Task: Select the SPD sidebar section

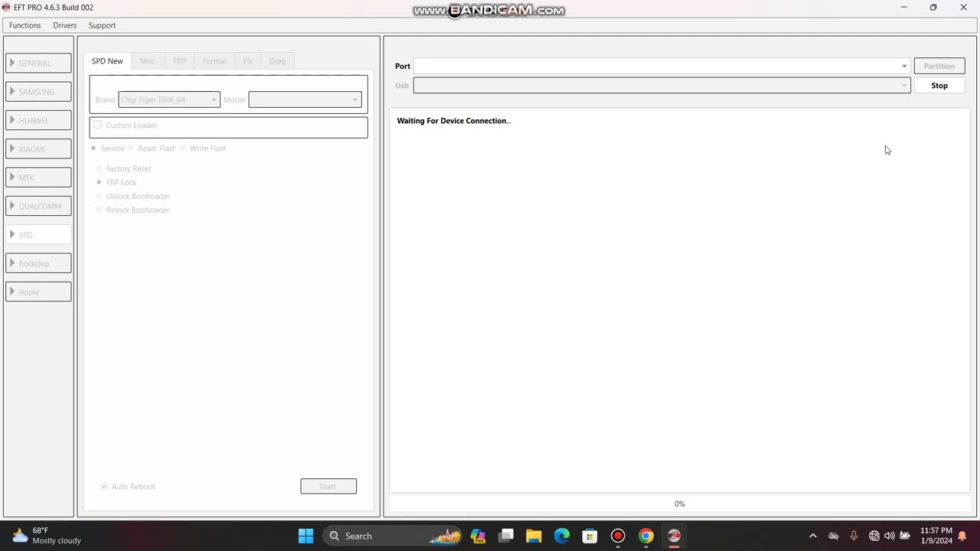Action: tap(38, 235)
